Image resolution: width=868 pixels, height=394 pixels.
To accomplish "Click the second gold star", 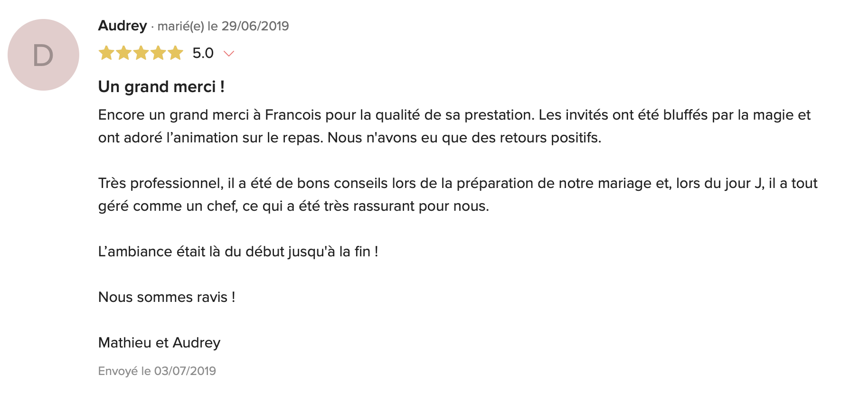I will [123, 53].
